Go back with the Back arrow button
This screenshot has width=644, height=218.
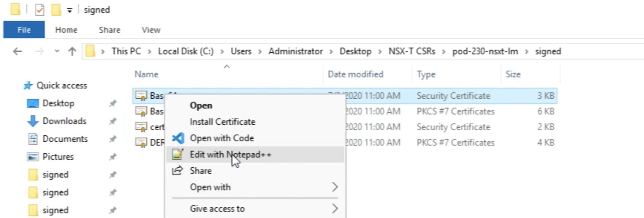18,51
